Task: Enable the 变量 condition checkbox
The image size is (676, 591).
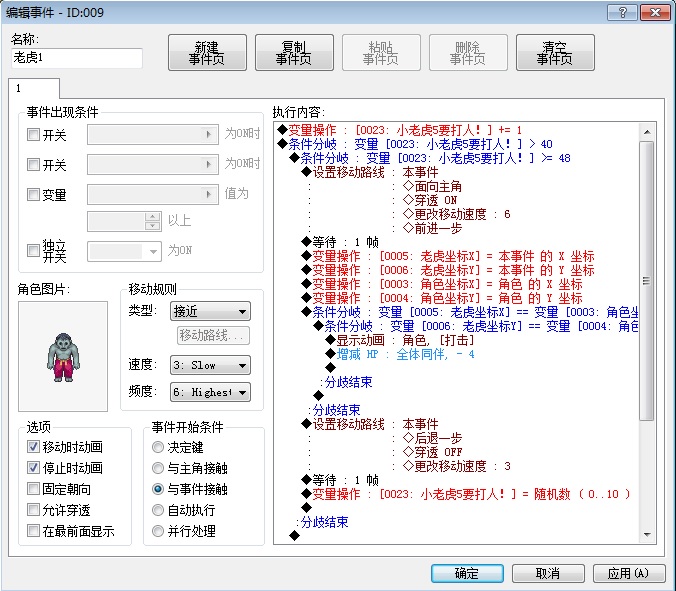Action: [33, 194]
